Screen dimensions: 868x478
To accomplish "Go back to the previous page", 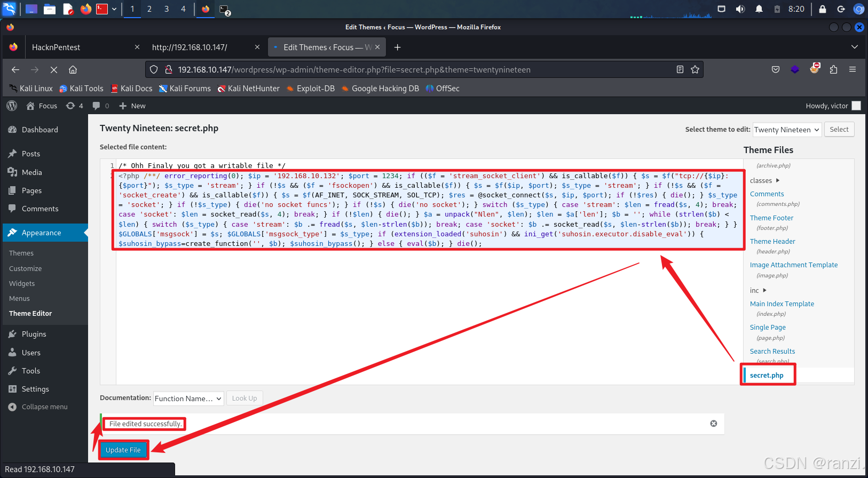I will (15, 70).
